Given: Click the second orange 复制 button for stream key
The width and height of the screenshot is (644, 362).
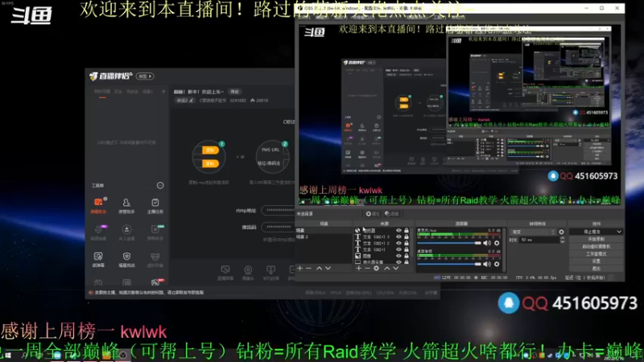Looking at the screenshot, I should 210,163.
